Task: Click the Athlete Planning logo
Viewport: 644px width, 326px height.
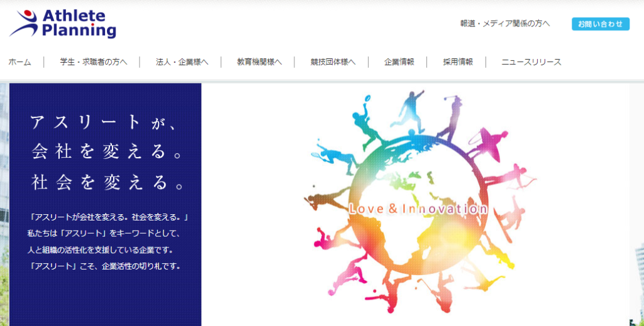Action: tap(63, 23)
